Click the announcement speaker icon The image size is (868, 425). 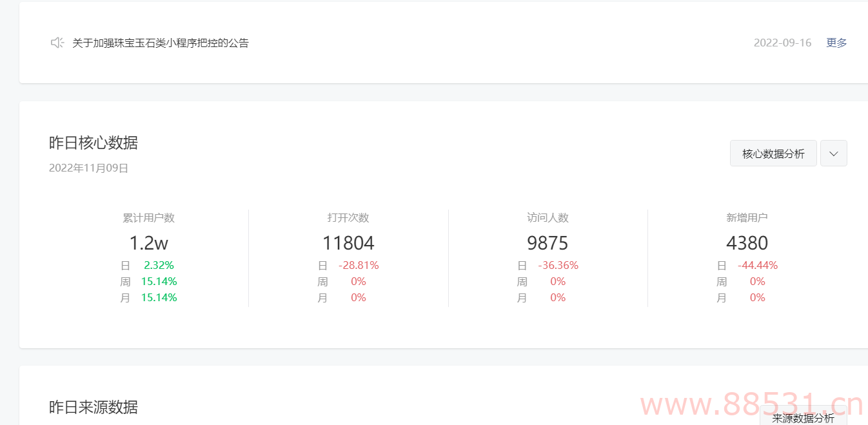tap(57, 43)
